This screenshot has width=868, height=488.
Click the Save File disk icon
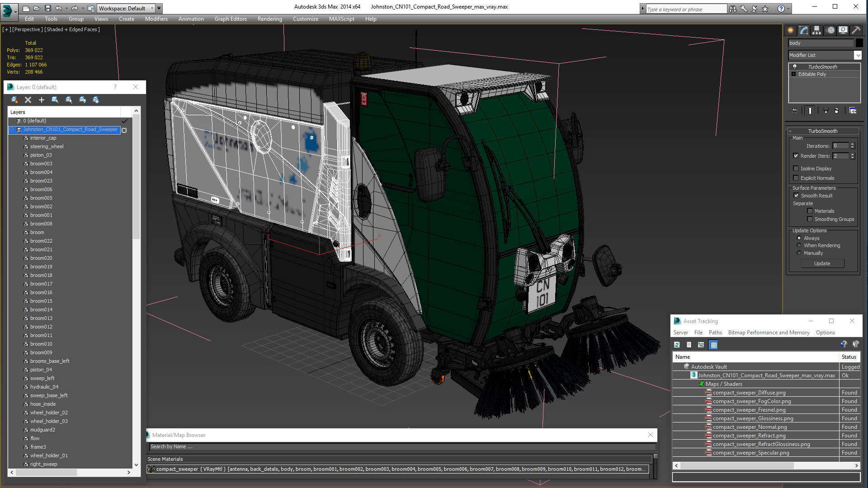pos(47,8)
